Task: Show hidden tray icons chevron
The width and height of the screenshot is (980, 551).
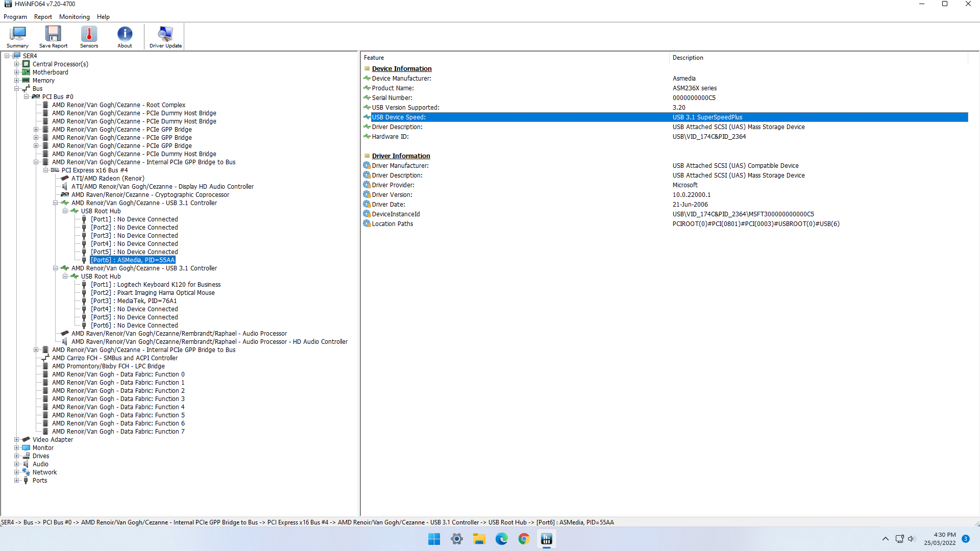Action: (885, 539)
